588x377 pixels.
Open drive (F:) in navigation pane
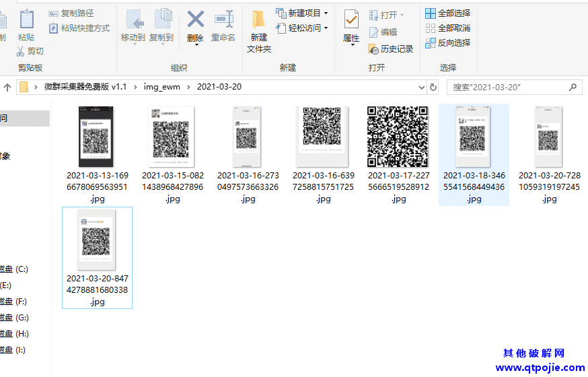[13, 302]
